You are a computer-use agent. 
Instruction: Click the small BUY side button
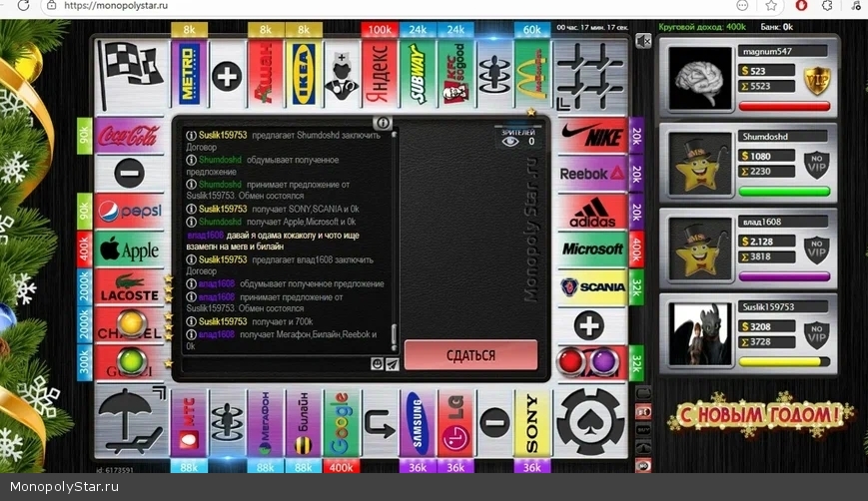click(643, 430)
